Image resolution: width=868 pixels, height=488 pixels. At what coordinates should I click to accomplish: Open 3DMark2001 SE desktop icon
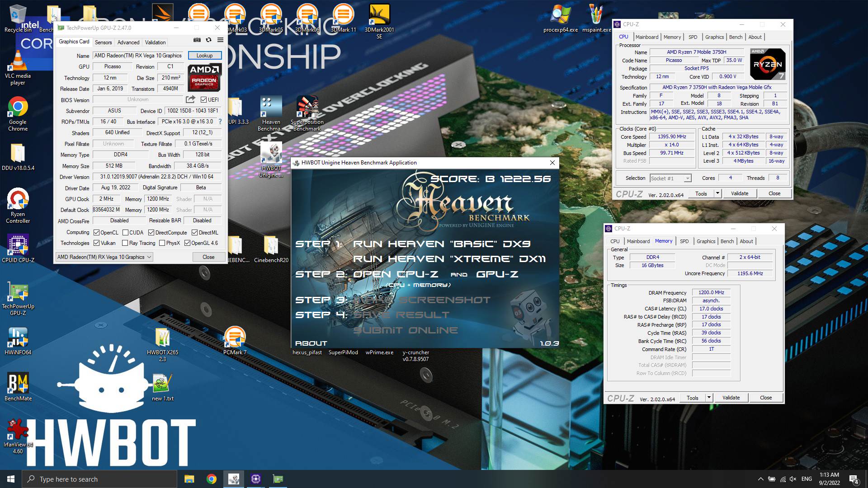379,22
